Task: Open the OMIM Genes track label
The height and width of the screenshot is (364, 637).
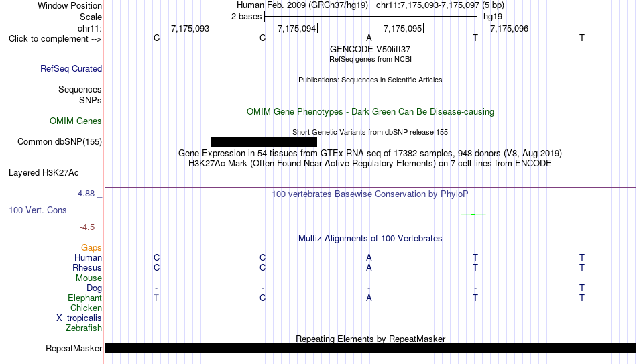Action: 76,121
